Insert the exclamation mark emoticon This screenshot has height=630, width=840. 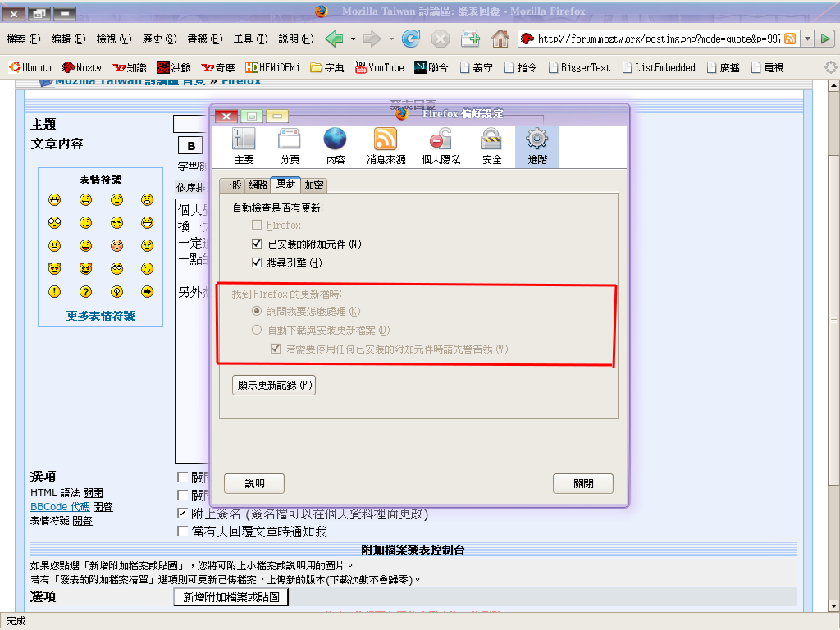[x=55, y=291]
